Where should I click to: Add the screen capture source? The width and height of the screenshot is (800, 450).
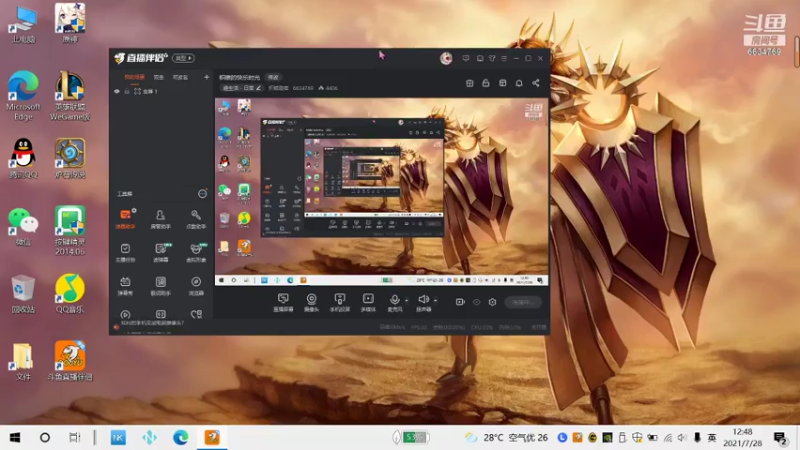pyautogui.click(x=283, y=302)
